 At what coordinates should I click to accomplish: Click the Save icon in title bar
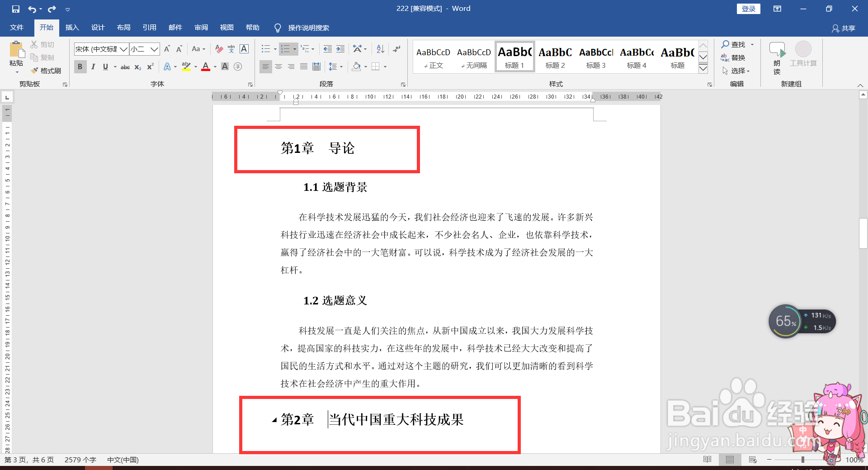[x=16, y=9]
